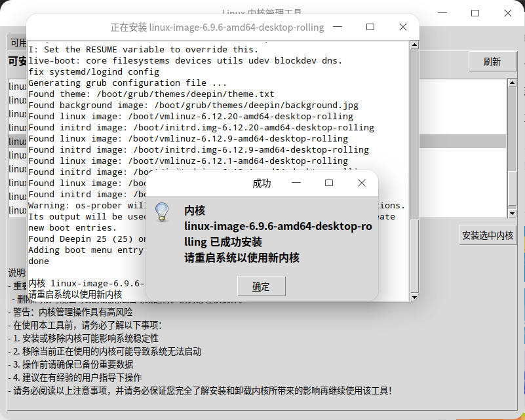Click log line "Found theme: /boot/grub/themes/deepin/theme.txt"
525x420 pixels.
tap(151, 94)
